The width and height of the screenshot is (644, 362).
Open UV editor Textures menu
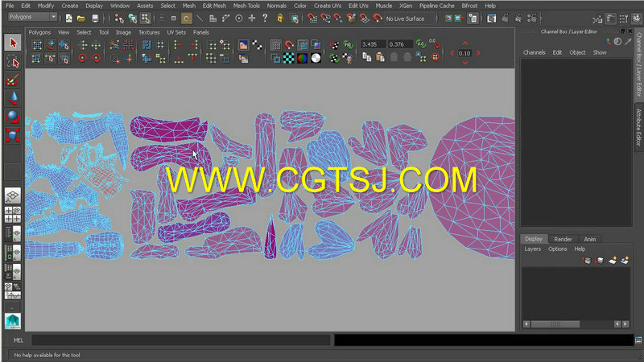click(149, 32)
